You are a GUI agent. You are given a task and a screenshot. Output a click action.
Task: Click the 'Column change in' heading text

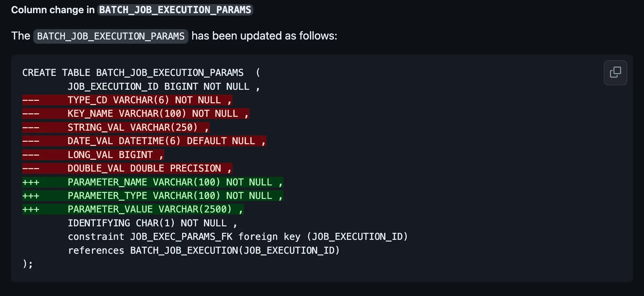[53, 10]
